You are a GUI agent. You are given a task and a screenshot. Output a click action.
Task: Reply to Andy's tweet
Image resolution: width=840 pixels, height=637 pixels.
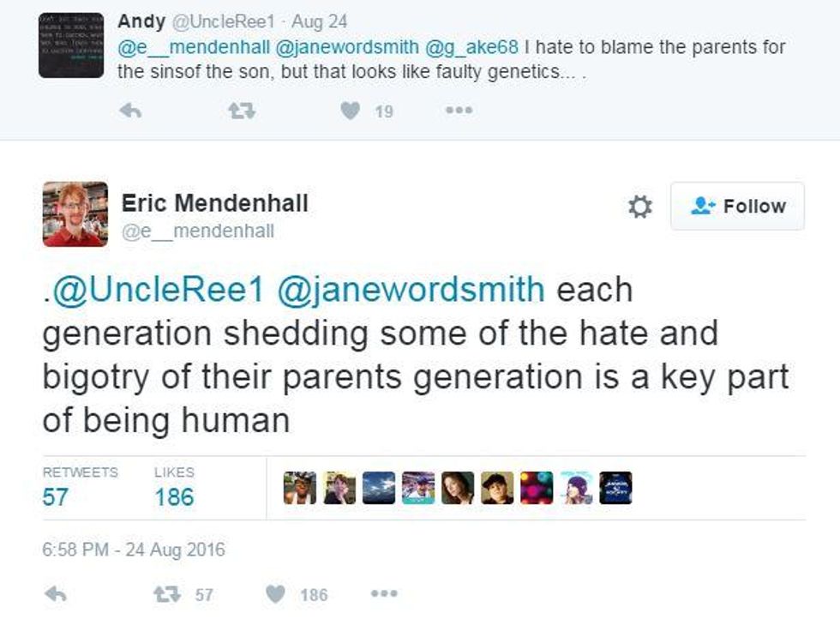130,111
